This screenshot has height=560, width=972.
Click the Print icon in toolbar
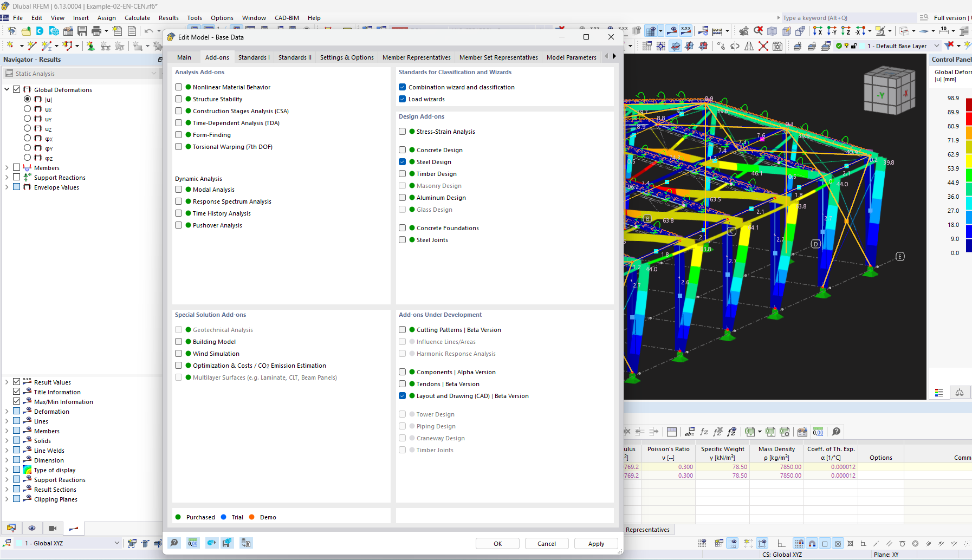[96, 31]
